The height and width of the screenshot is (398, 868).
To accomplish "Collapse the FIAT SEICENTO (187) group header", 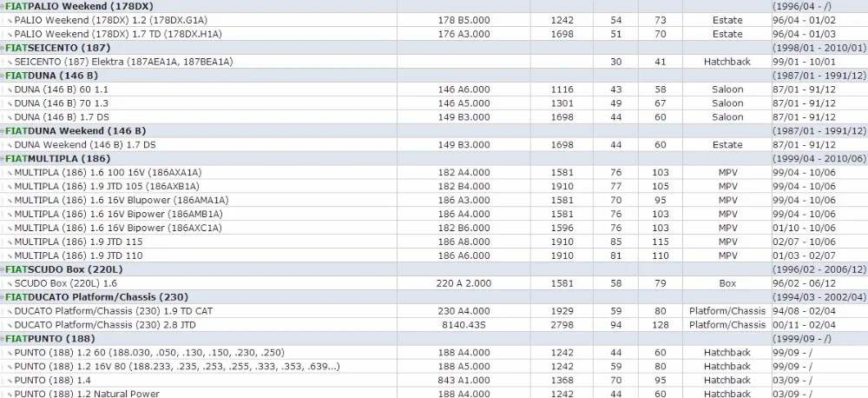I will click(x=3, y=48).
